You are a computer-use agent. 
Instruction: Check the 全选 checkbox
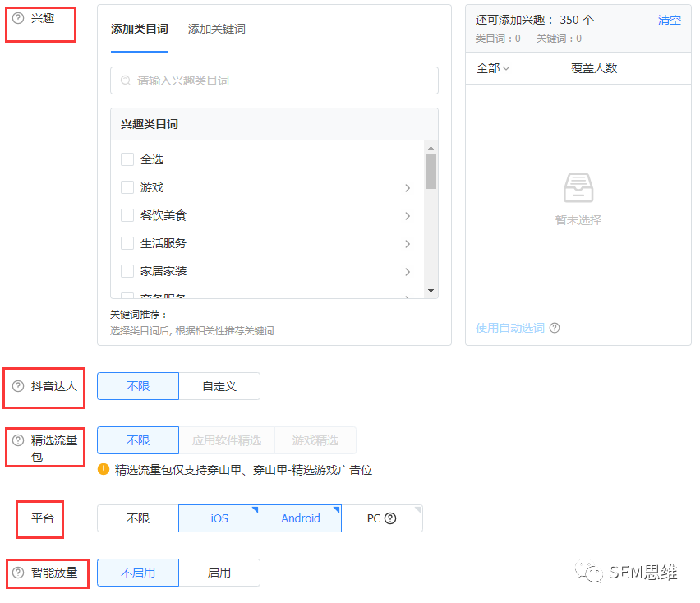pos(127,159)
